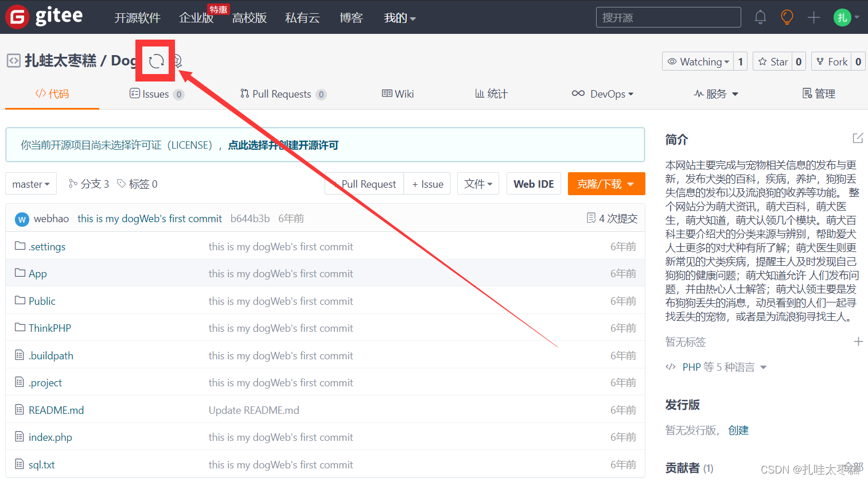
Task: Click the edit icon beside 简介
Action: 857,138
